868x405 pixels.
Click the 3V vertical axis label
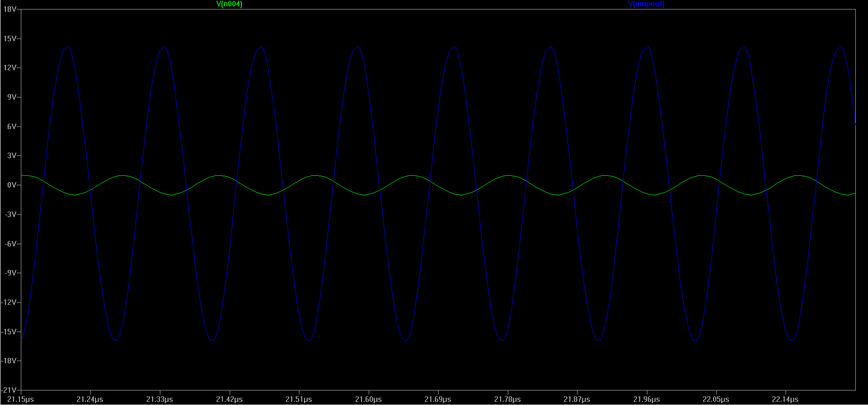tap(11, 156)
